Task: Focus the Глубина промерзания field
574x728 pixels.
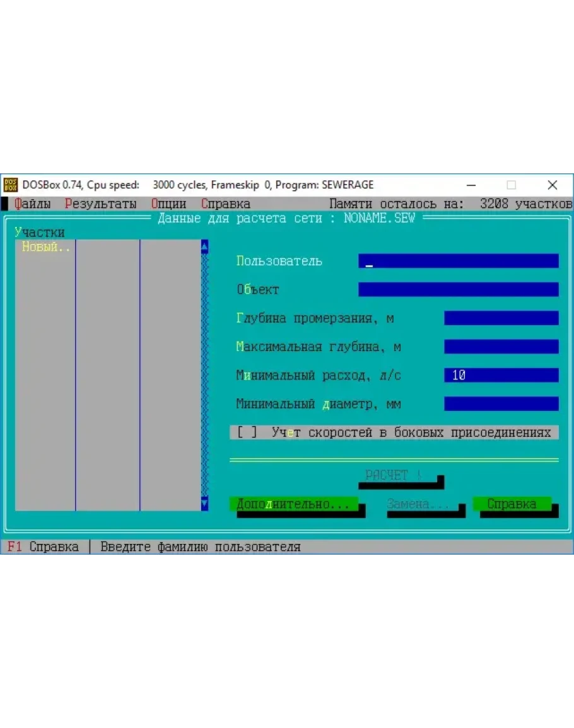Action: [501, 318]
